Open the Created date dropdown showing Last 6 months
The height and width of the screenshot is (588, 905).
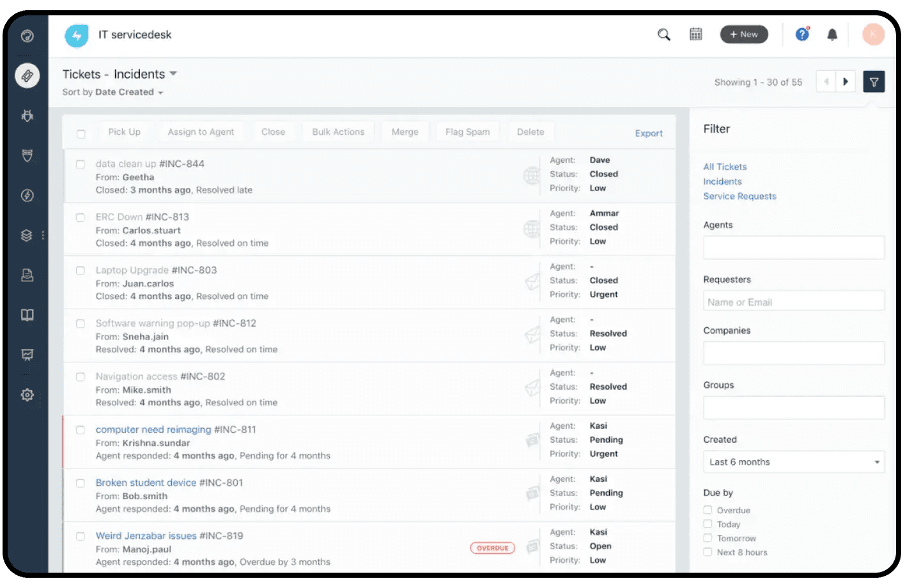pos(793,461)
